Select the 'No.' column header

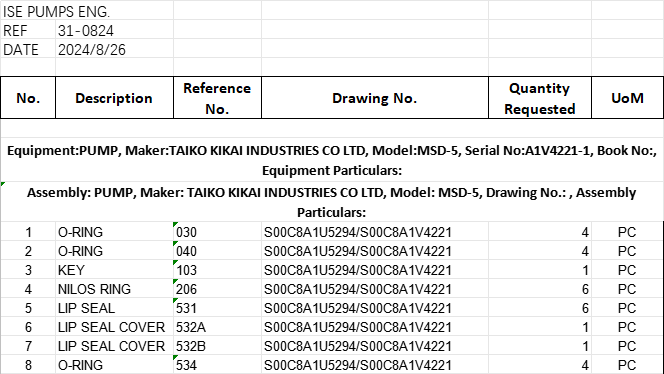click(x=28, y=98)
